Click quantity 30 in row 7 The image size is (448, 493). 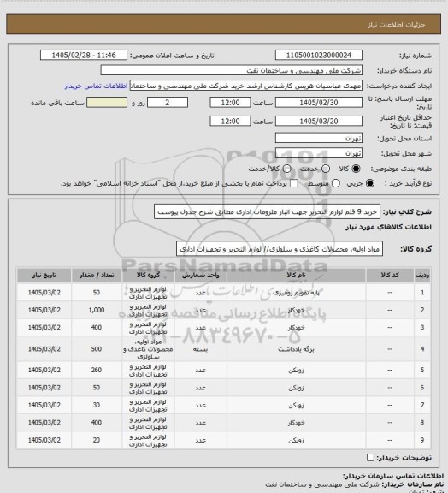click(97, 405)
